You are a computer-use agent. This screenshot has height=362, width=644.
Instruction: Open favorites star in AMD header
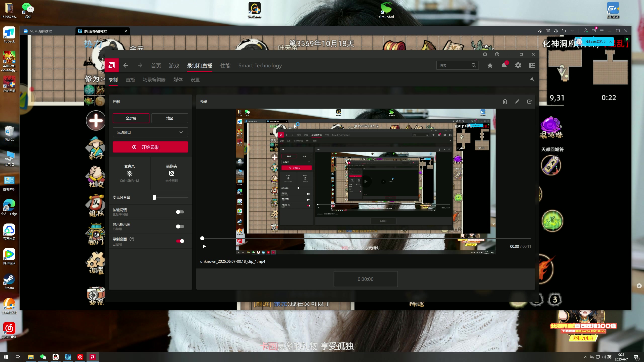[490, 65]
